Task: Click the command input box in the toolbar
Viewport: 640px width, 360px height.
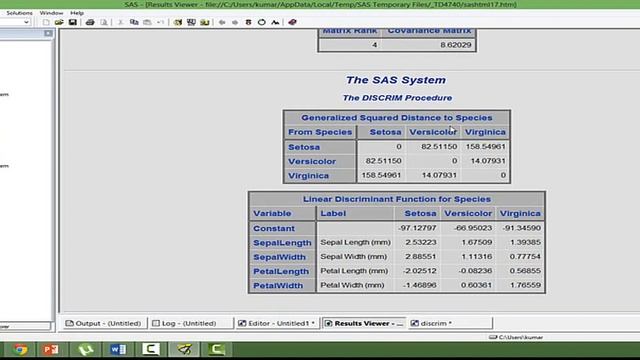Action: 11,22
